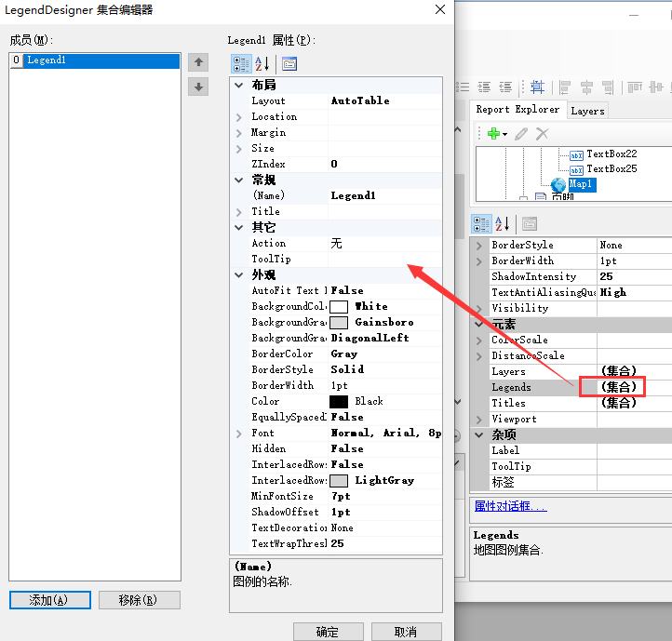Screen dimensions: 672x641
Task: Open the 属性对话框 link
Action: pos(510,506)
